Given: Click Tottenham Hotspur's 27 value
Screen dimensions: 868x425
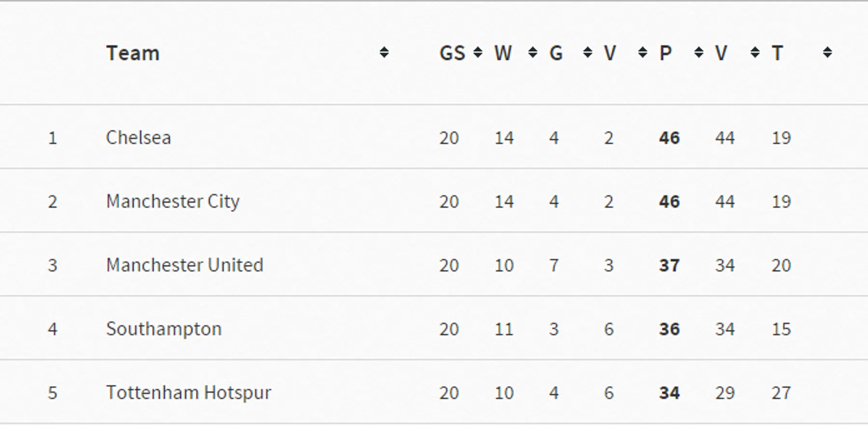Looking at the screenshot, I should click(x=781, y=393).
